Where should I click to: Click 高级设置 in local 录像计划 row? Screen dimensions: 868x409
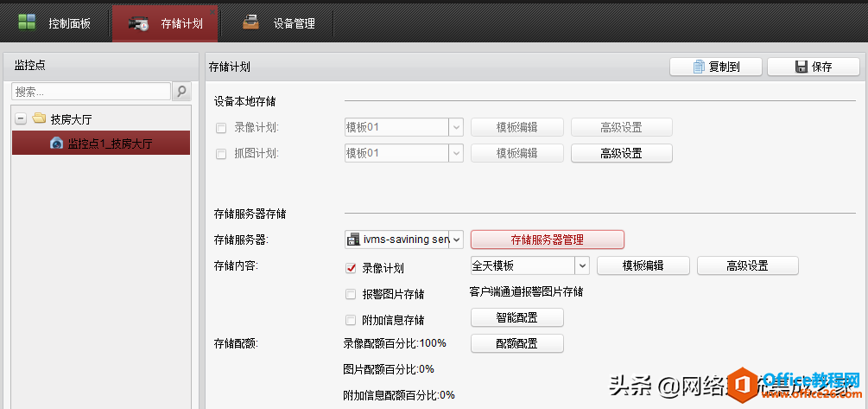click(x=622, y=127)
